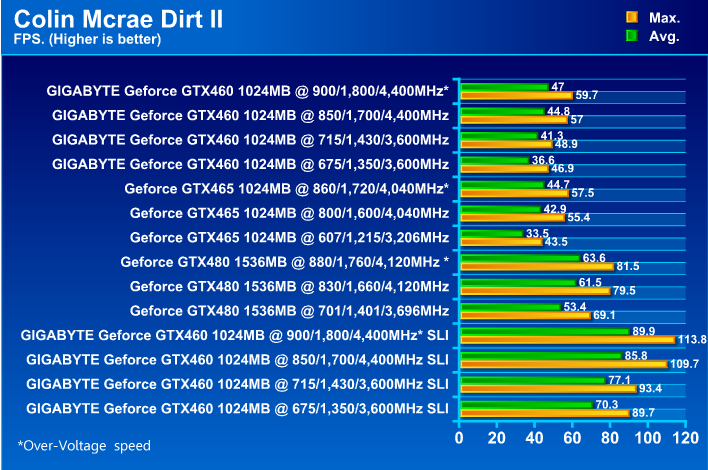The height and width of the screenshot is (470, 708).
Task: Select label 'Geforce GTX465 1024MB @ 860/1,720/4,040MHz*'
Action: [287, 188]
